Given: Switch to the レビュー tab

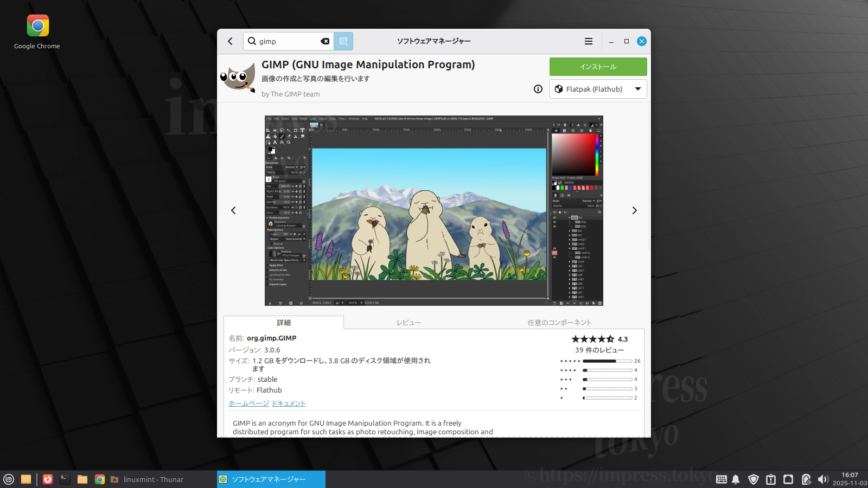Looking at the screenshot, I should coord(409,323).
